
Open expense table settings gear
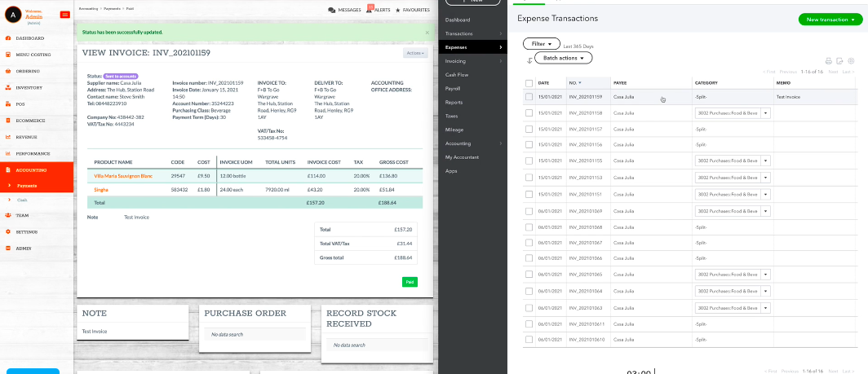(x=852, y=61)
